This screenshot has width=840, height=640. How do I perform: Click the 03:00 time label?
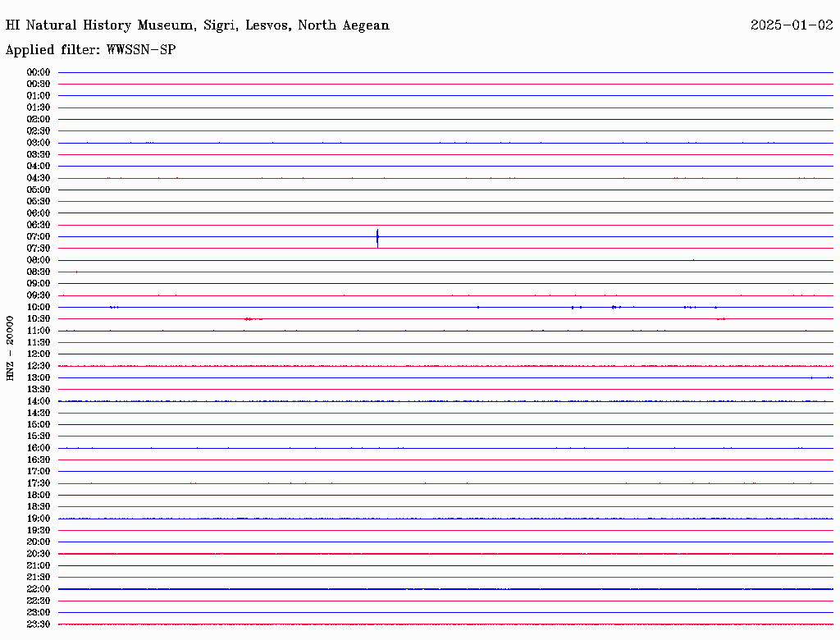[x=39, y=143]
